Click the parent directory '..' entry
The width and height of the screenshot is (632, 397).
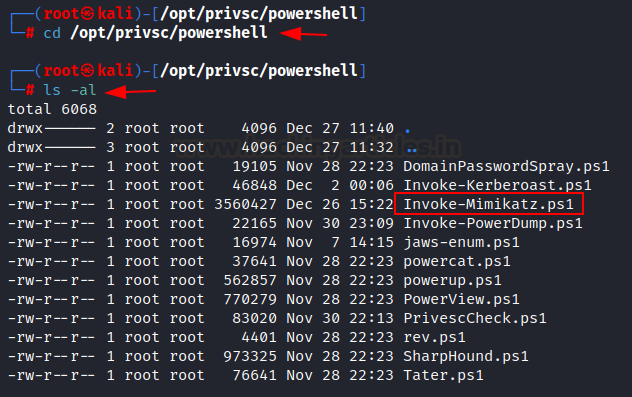(x=412, y=150)
